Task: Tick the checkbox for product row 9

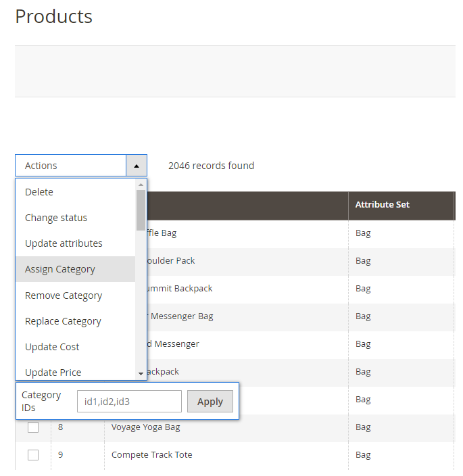Action: pyautogui.click(x=33, y=455)
